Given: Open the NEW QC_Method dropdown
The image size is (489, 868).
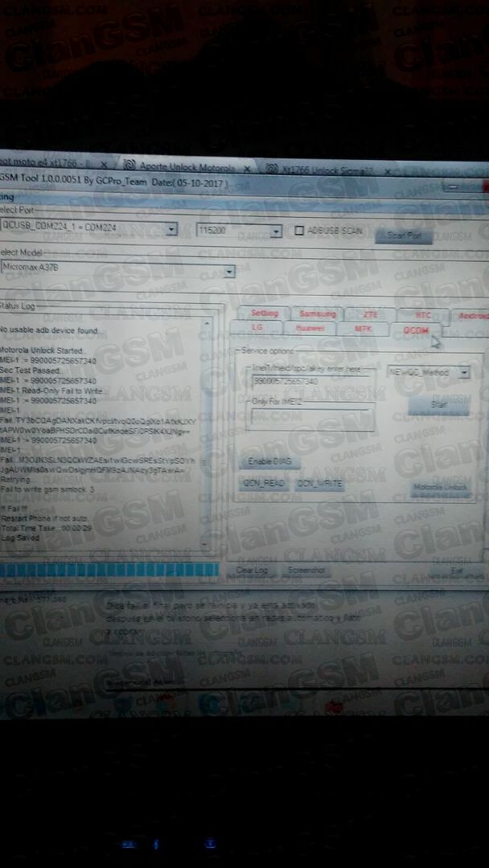Looking at the screenshot, I should [463, 373].
